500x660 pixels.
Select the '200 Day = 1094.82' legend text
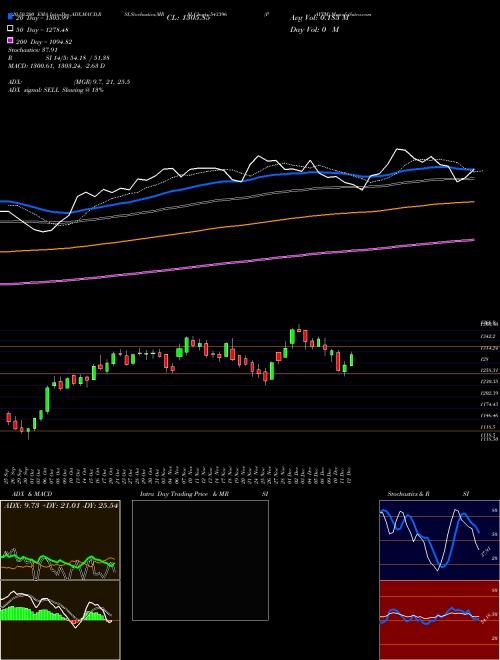click(44, 42)
